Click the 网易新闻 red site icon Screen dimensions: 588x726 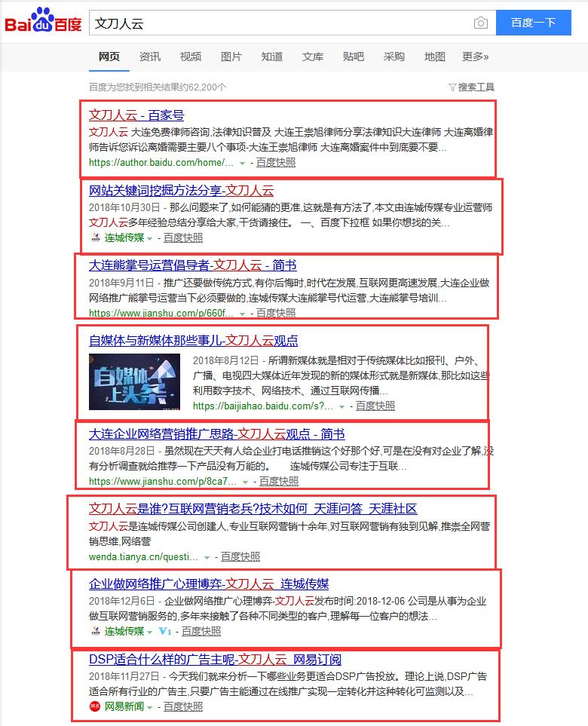click(x=95, y=706)
